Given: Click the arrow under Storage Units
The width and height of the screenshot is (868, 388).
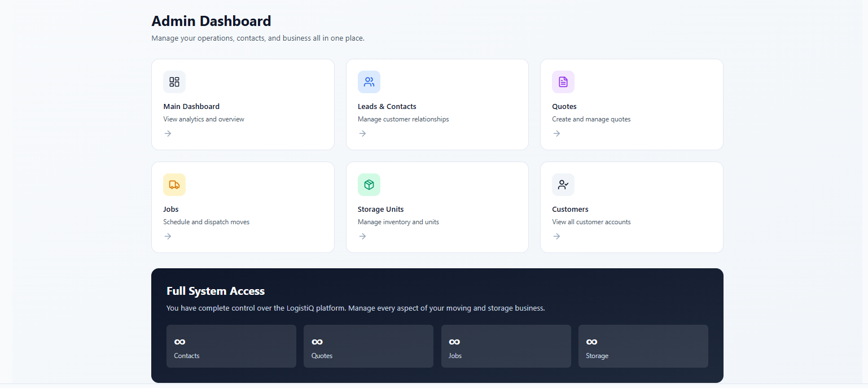Looking at the screenshot, I should click(x=362, y=237).
